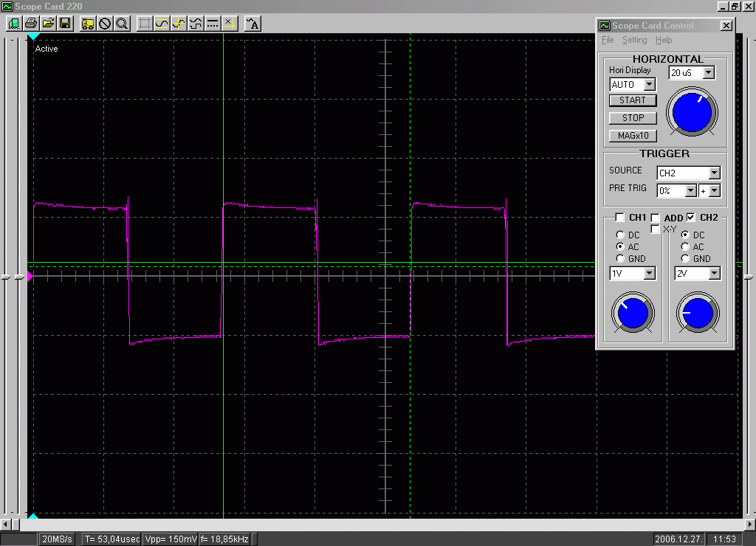Click the Vpp= 150mV status readout
The height and width of the screenshot is (546, 756).
[x=171, y=539]
